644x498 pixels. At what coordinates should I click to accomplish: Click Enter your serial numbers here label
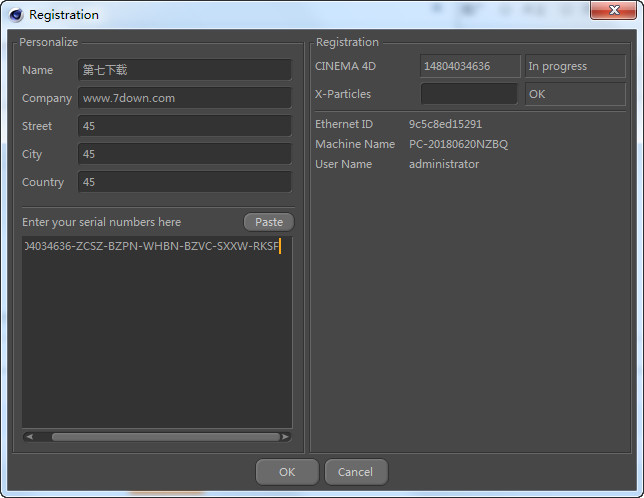[x=101, y=222]
